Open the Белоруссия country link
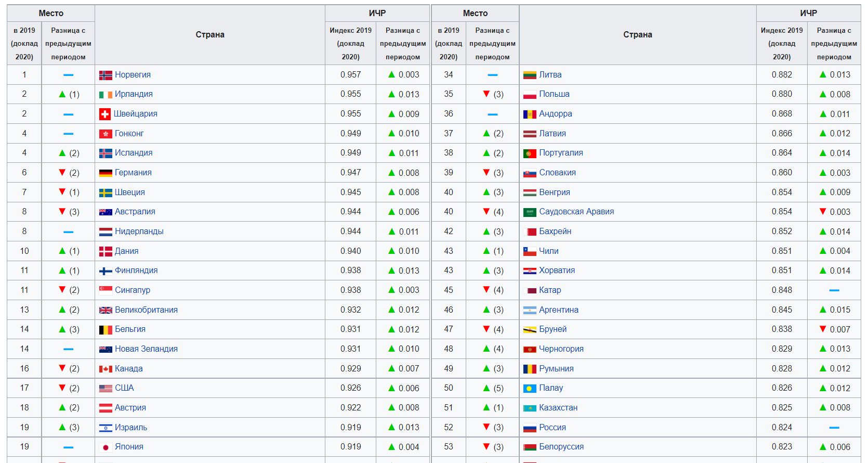This screenshot has height=463, width=868. (x=561, y=447)
